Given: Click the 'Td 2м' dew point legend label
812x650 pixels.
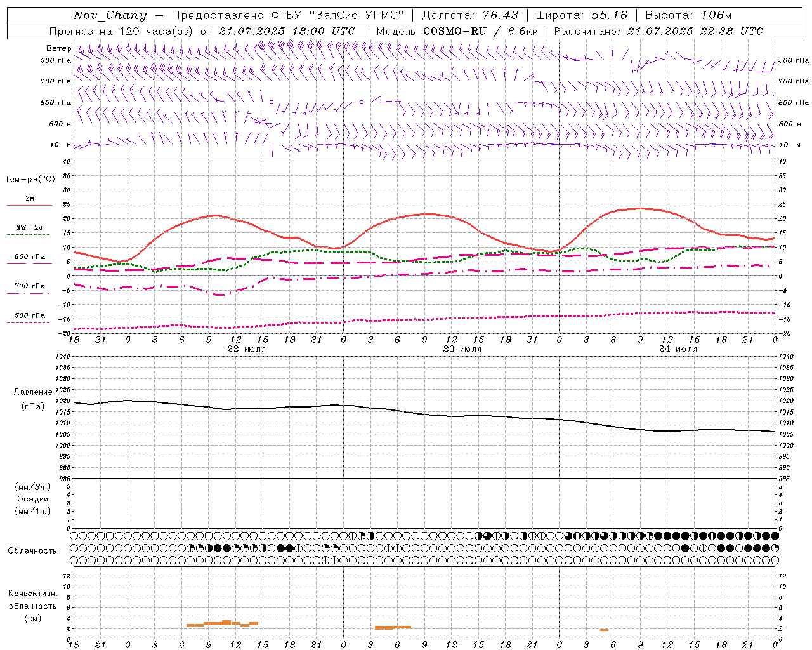Looking at the screenshot, I should pos(30,227).
